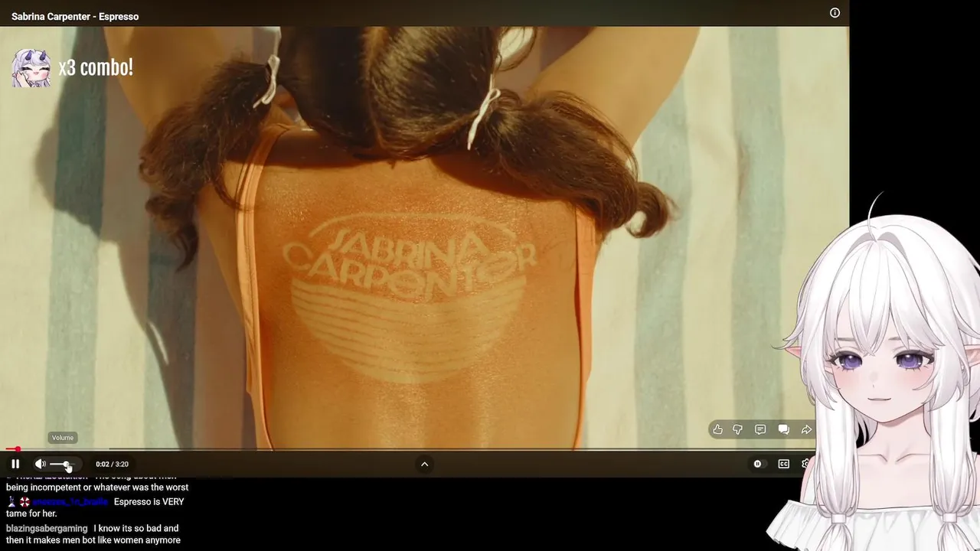Image resolution: width=980 pixels, height=551 pixels.
Task: Click the chibi avatar beside the combo counter
Action: pos(31,67)
